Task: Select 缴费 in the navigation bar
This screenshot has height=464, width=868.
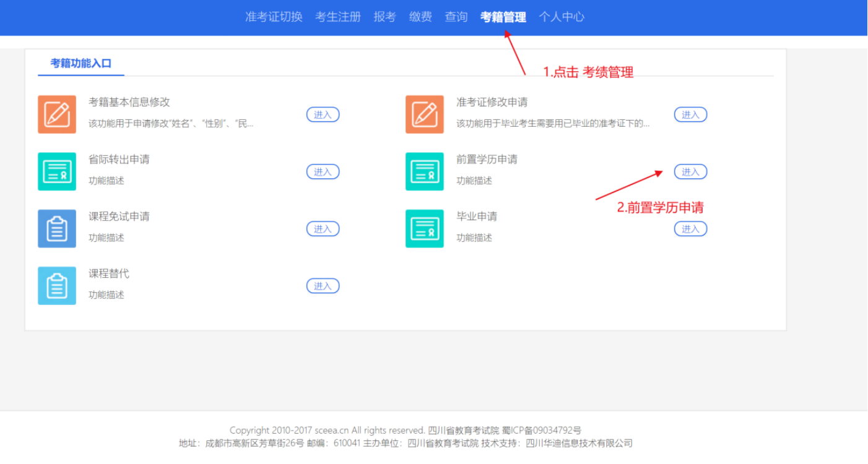Action: tap(420, 17)
